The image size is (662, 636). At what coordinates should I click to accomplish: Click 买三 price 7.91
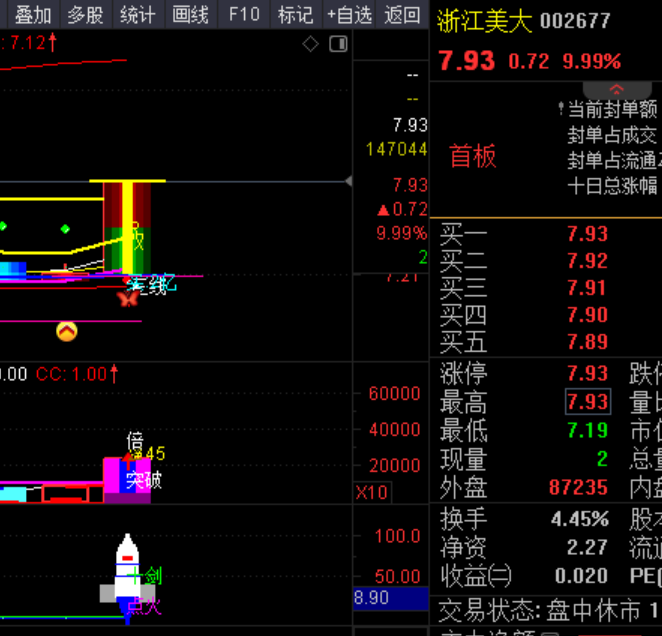[587, 288]
